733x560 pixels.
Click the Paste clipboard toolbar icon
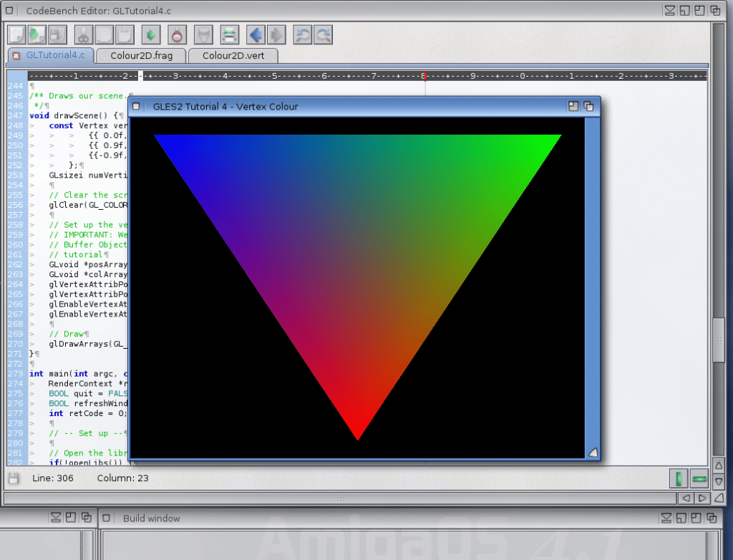pos(125,35)
